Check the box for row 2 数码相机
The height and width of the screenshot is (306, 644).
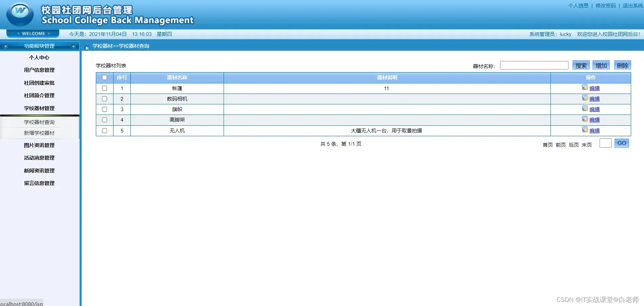(x=105, y=99)
